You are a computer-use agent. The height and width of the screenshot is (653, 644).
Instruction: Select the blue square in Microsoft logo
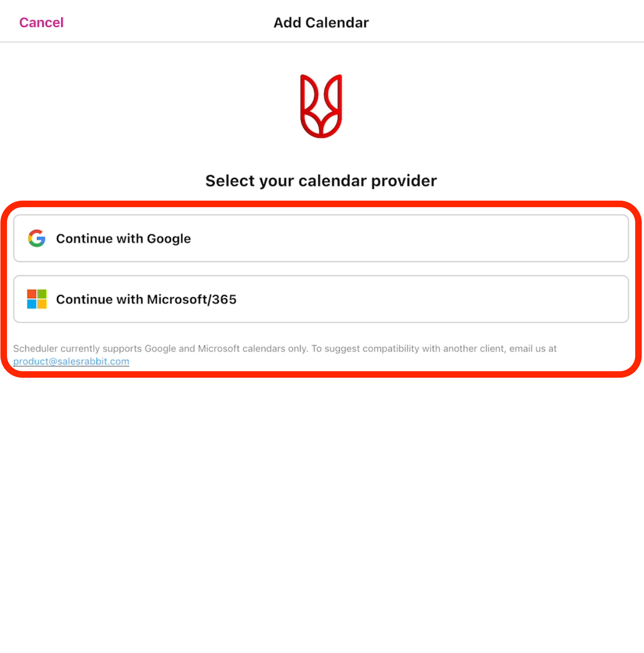(x=31, y=304)
